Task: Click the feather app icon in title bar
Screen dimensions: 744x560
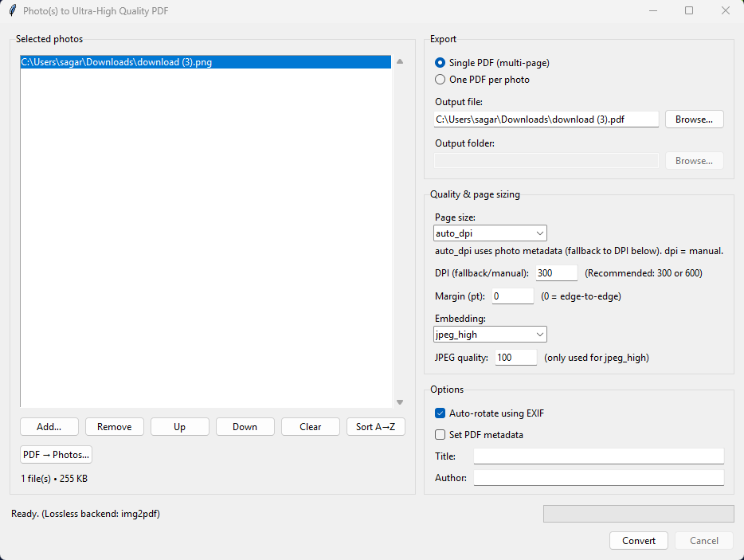Action: (x=12, y=10)
